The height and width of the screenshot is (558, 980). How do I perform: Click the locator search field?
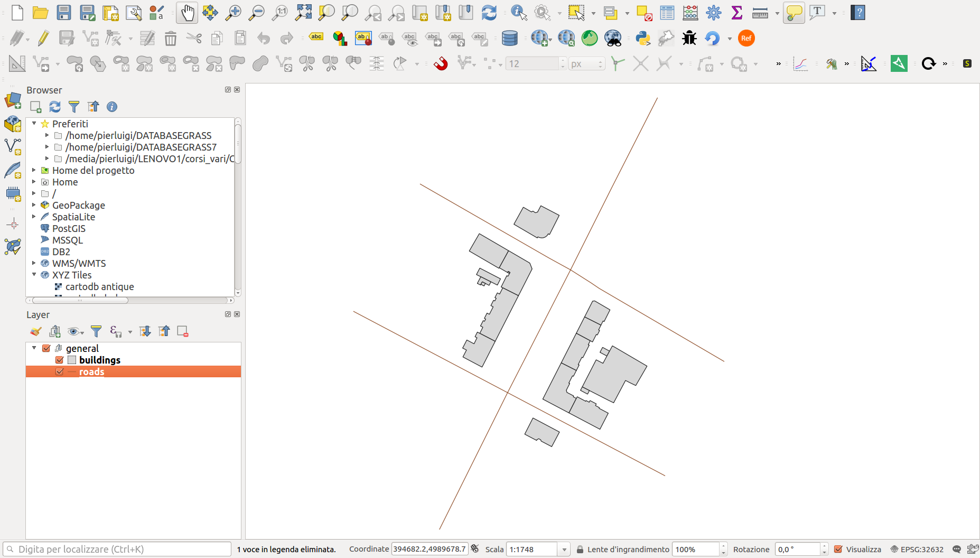click(117, 549)
